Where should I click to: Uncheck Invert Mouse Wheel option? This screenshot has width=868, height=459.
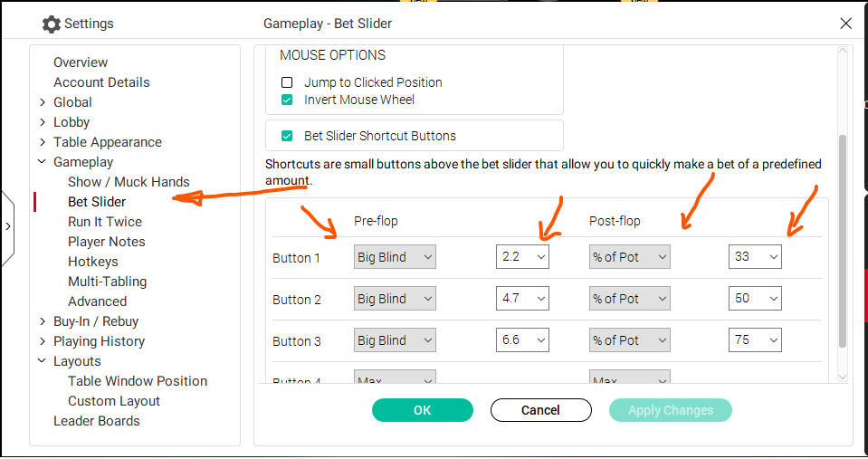pos(287,100)
